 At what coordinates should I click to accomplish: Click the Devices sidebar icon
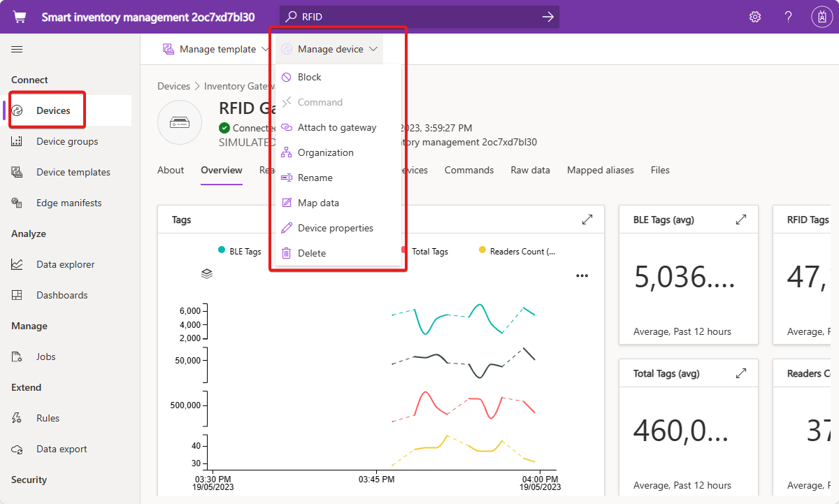pos(17,110)
